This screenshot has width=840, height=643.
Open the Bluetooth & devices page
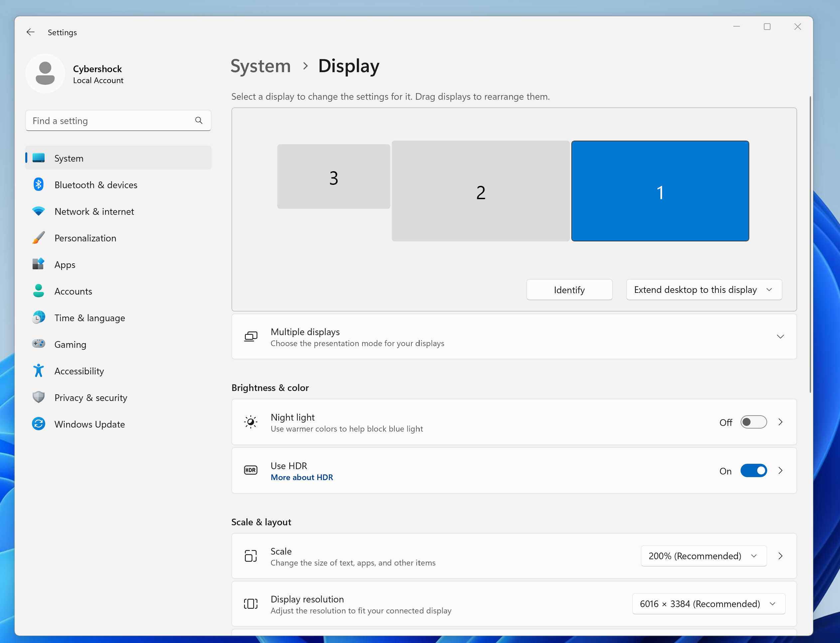(x=118, y=185)
